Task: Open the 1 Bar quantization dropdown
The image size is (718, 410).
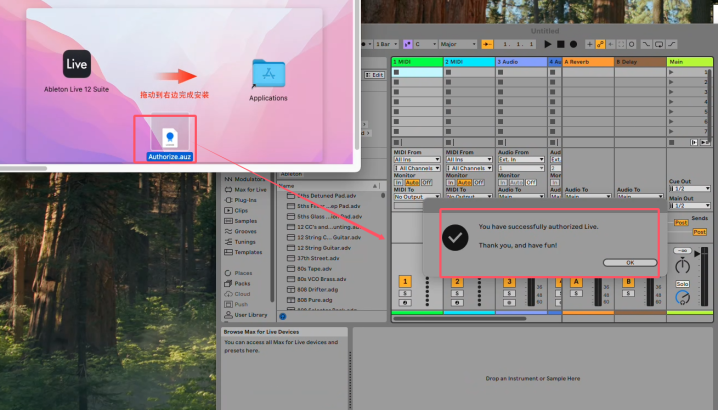Action: click(386, 44)
